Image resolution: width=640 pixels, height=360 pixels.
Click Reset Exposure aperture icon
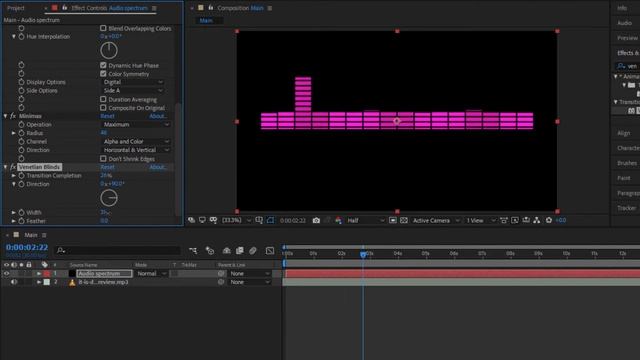(x=549, y=220)
